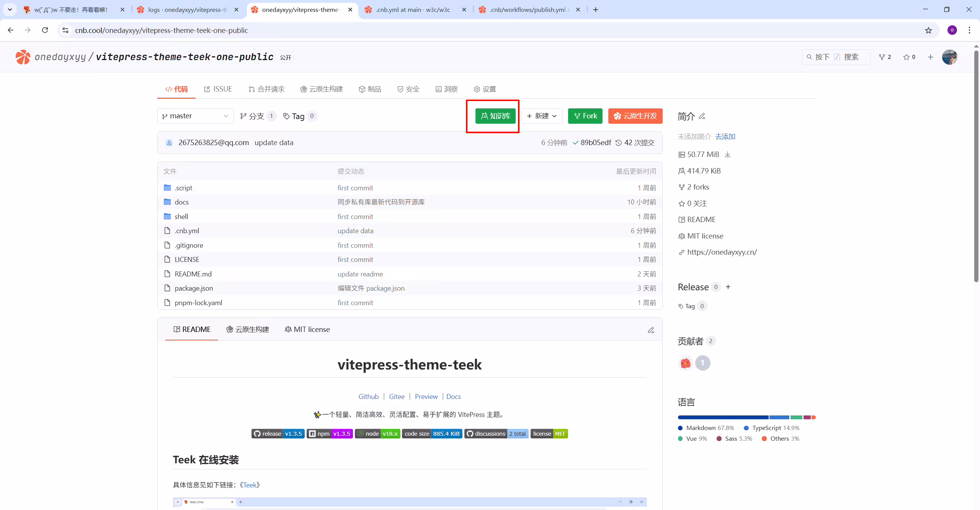This screenshot has width=980, height=510.
Task: Switch to the ISSUE tab
Action: coord(218,89)
